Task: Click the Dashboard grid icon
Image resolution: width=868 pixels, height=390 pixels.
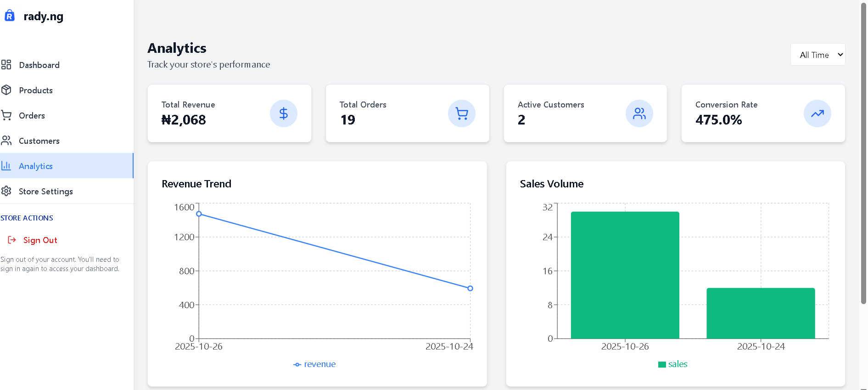Action: coord(6,65)
